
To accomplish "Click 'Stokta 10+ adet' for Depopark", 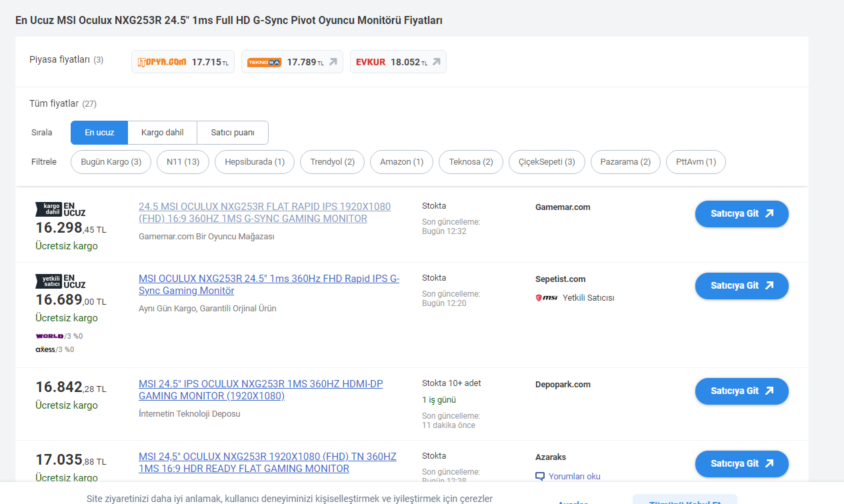I will click(x=451, y=383).
